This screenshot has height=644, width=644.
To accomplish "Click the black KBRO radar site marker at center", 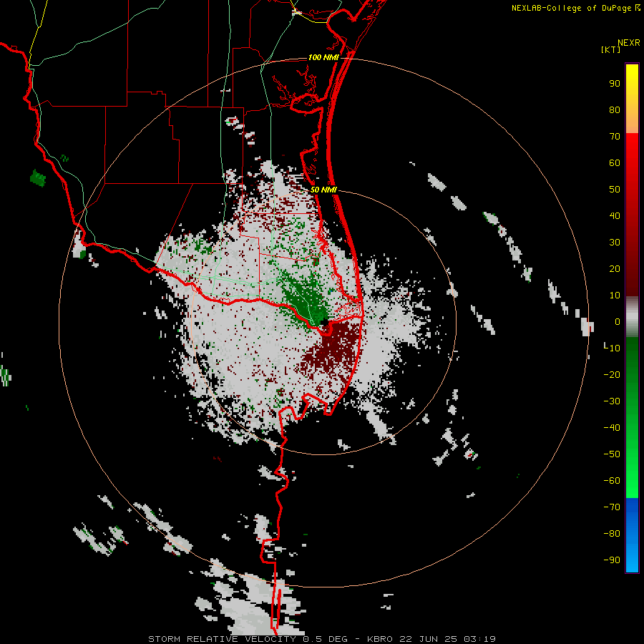I will [x=325, y=322].
